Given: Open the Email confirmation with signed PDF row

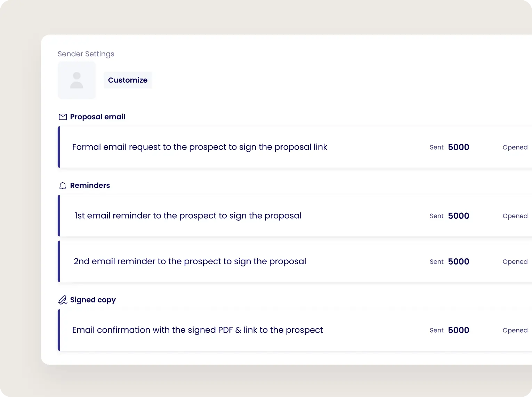Looking at the screenshot, I should pos(295,330).
